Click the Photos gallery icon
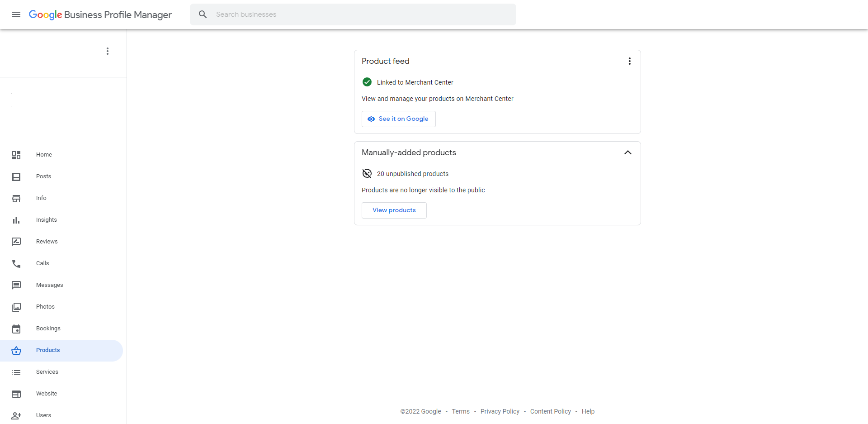 click(x=16, y=307)
